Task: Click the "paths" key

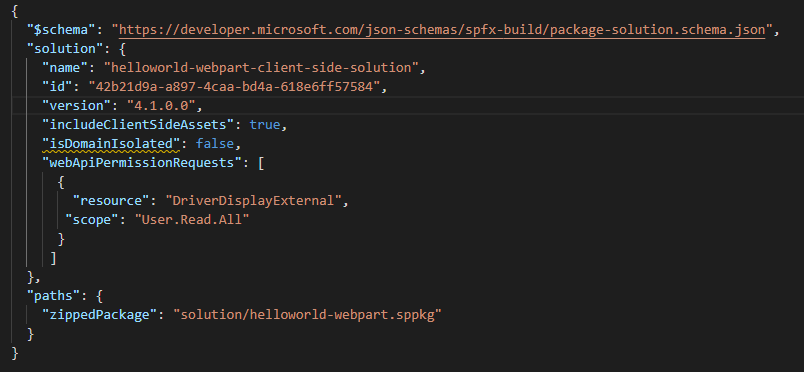Action: tap(53, 296)
